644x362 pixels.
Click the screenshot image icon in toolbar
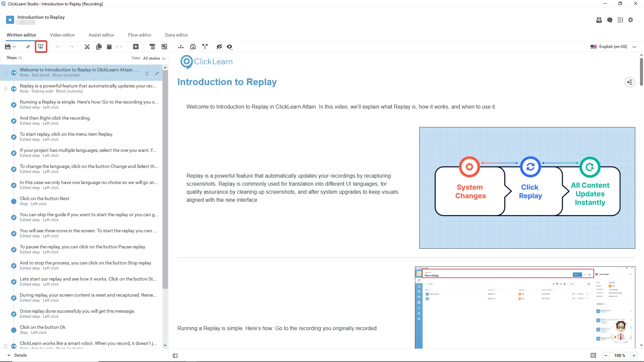click(x=193, y=47)
